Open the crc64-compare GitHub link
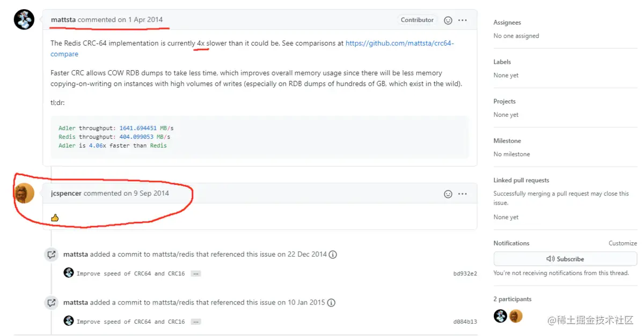This screenshot has height=336, width=644. click(x=252, y=48)
